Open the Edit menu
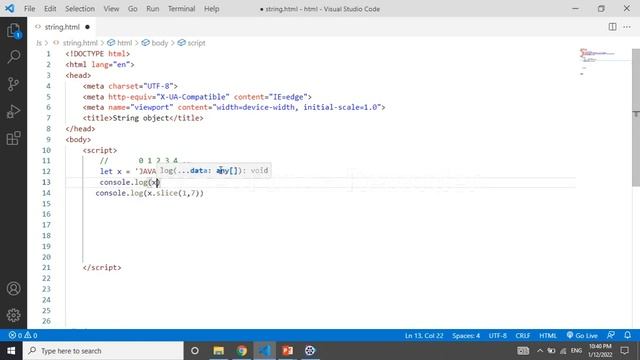Screen dimensions: 640x360 [x=50, y=9]
